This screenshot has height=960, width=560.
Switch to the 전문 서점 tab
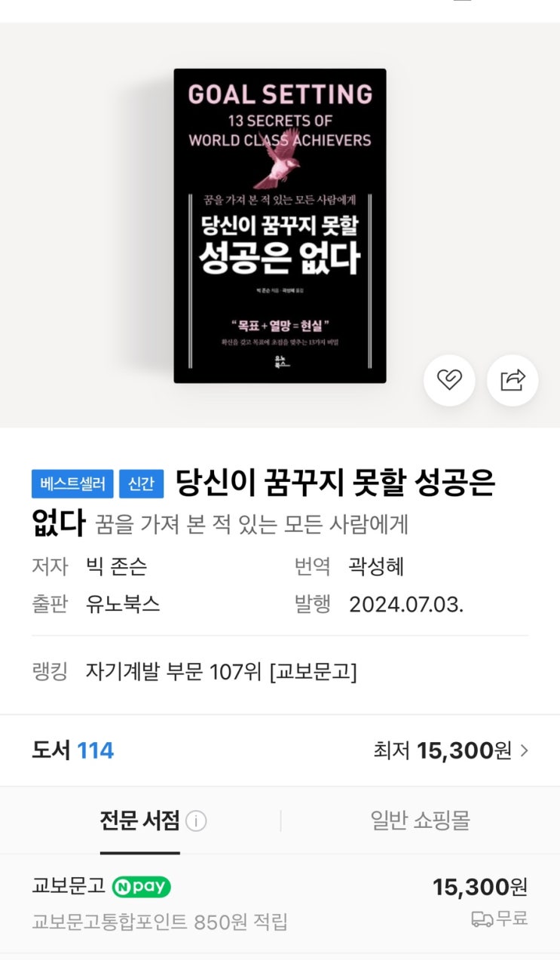(140, 820)
